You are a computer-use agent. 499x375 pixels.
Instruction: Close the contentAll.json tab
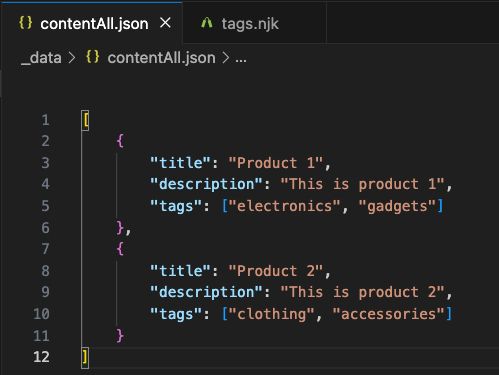(165, 23)
